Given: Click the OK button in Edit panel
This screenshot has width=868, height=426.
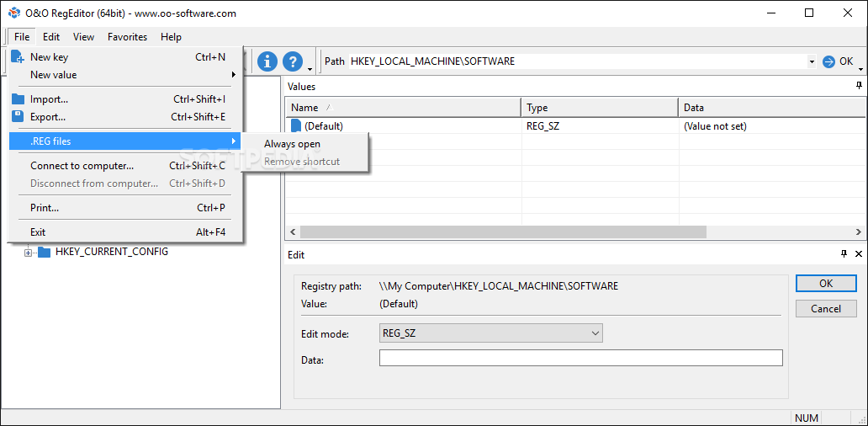Looking at the screenshot, I should pos(826,283).
